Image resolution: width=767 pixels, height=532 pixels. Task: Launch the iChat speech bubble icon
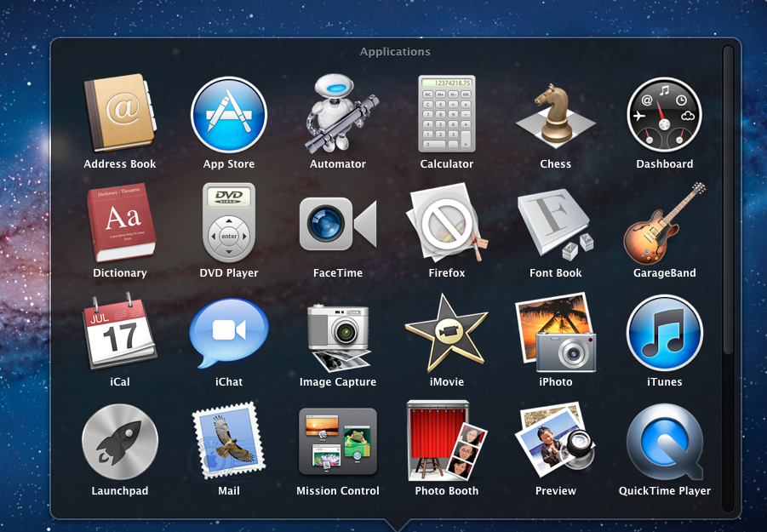229,333
